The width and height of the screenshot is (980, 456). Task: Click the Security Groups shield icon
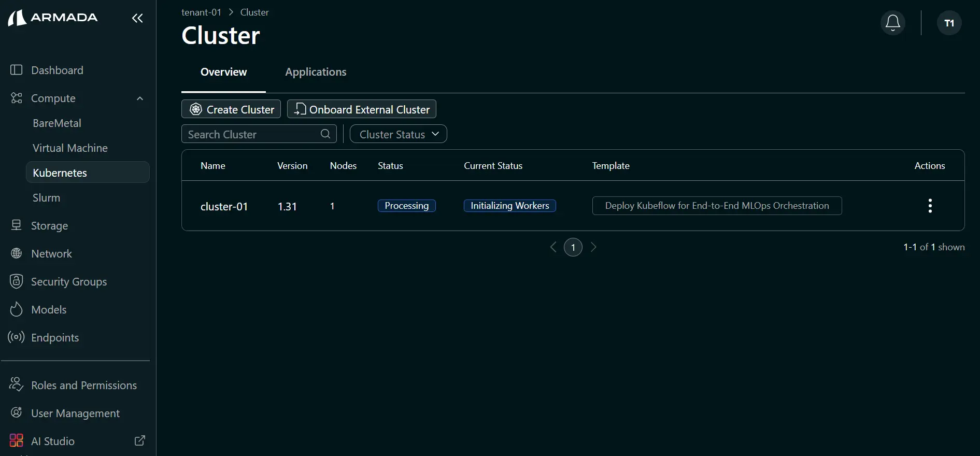pyautogui.click(x=17, y=281)
